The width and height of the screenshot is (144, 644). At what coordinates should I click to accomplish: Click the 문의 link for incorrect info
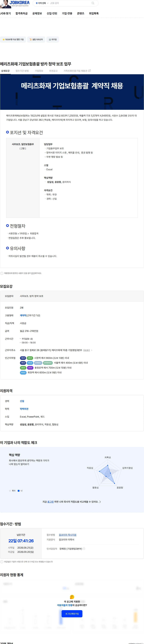point(33,273)
